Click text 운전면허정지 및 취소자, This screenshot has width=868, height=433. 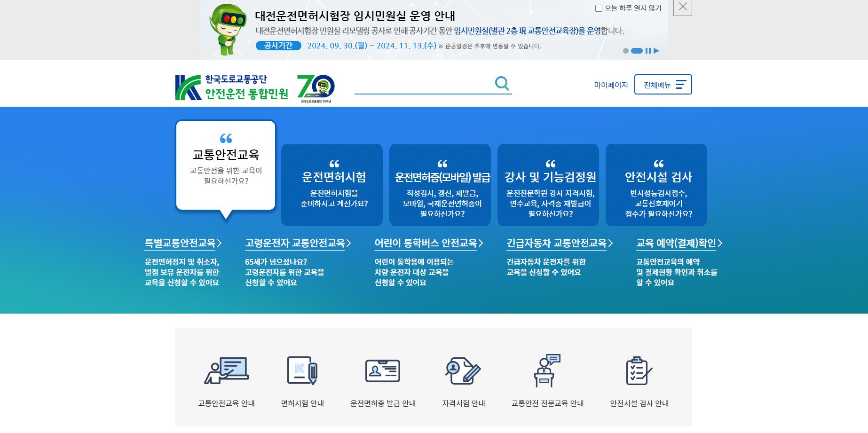coord(182,262)
